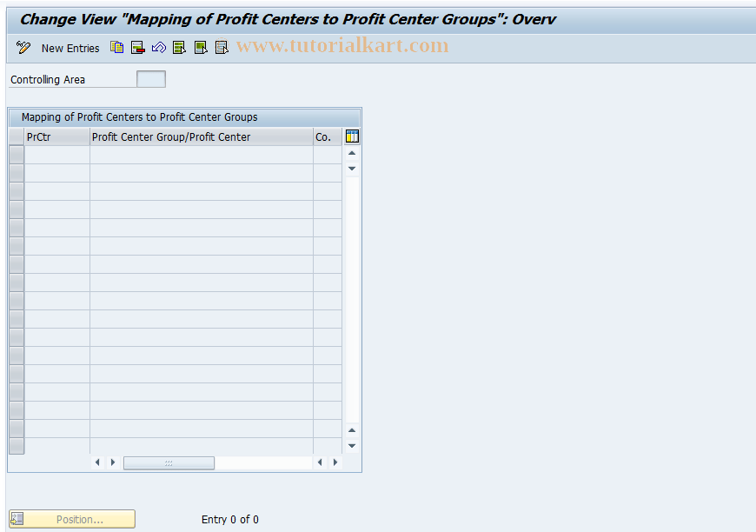Screen dimensions: 756x532
Task: Click the left horizontal scroll arrow
Action: pos(97,462)
